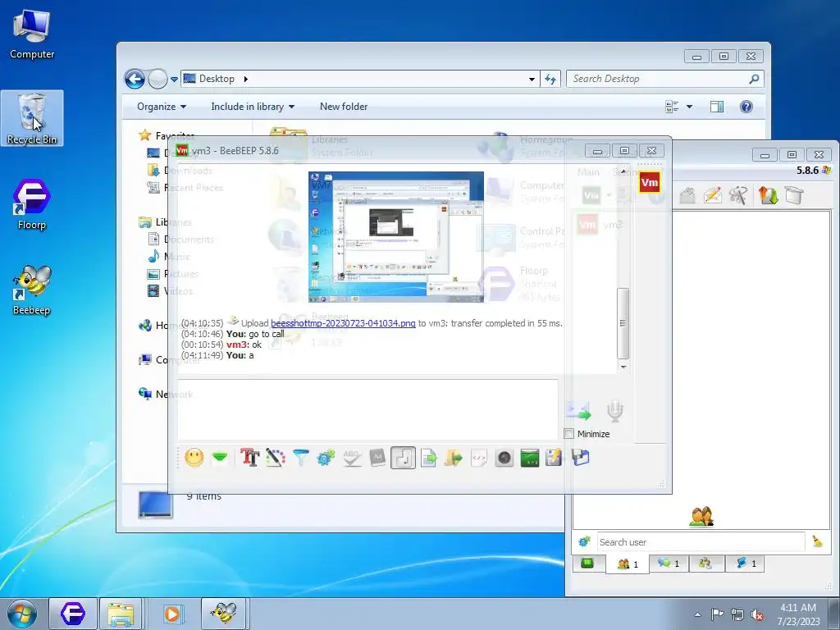Open the chat font settings (TT icon)
Image resolution: width=840 pixels, height=630 pixels.
click(x=249, y=458)
